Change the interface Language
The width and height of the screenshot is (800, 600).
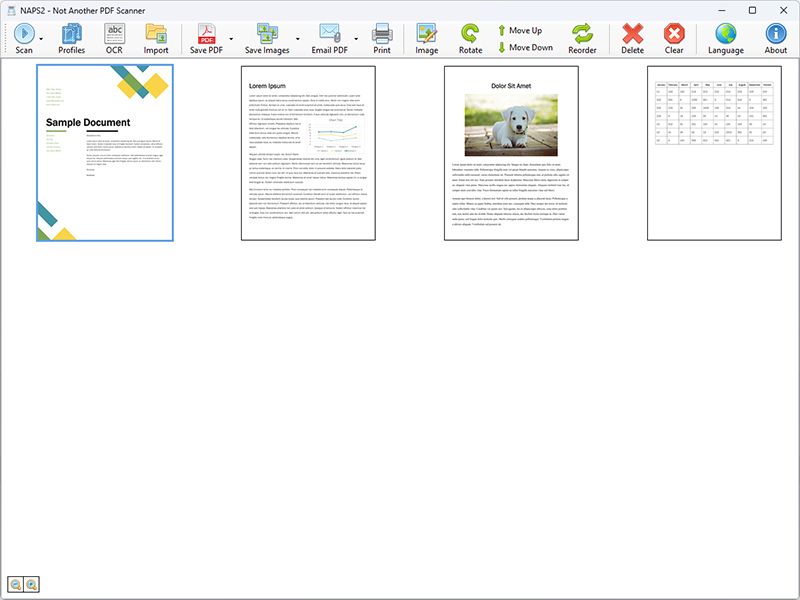(726, 39)
